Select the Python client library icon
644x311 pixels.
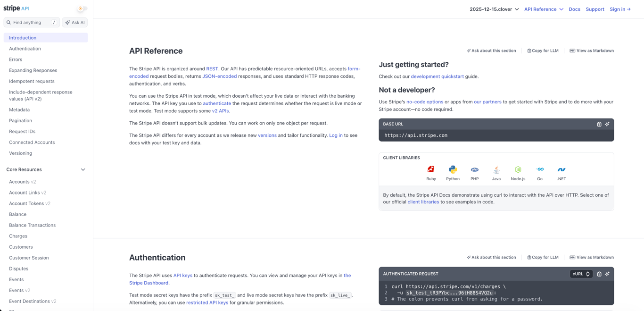pyautogui.click(x=453, y=170)
